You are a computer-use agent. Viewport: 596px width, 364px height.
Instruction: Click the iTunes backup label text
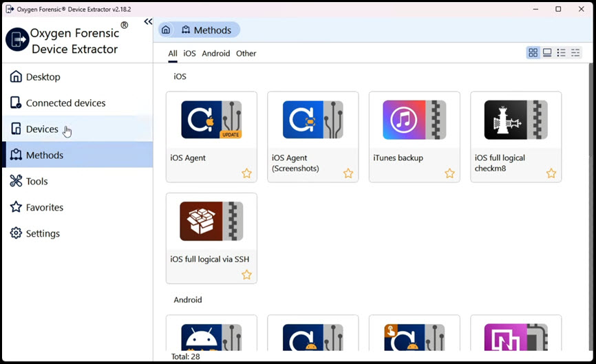[x=398, y=158]
